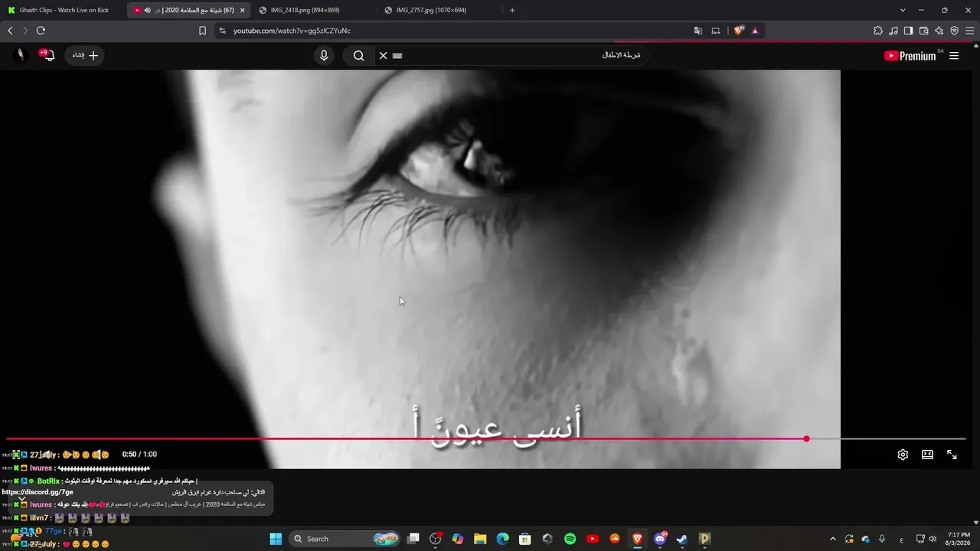Click the voice search microphone icon
This screenshot has height=551, width=980.
coord(324,55)
